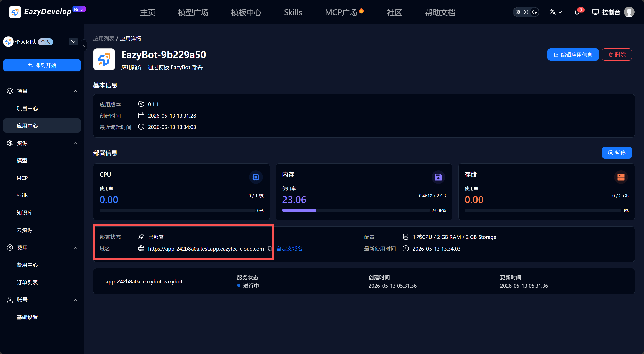Click the 编辑应用信息 button
Image resolution: width=644 pixels, height=354 pixels.
pos(573,55)
